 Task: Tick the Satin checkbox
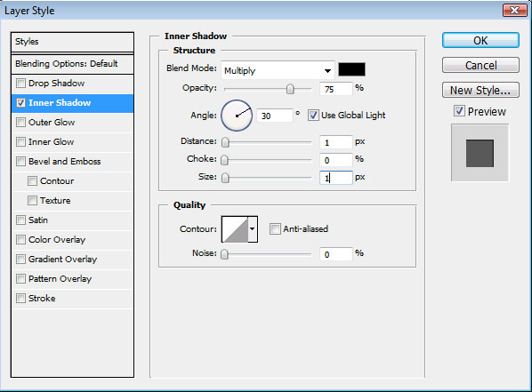tap(20, 220)
